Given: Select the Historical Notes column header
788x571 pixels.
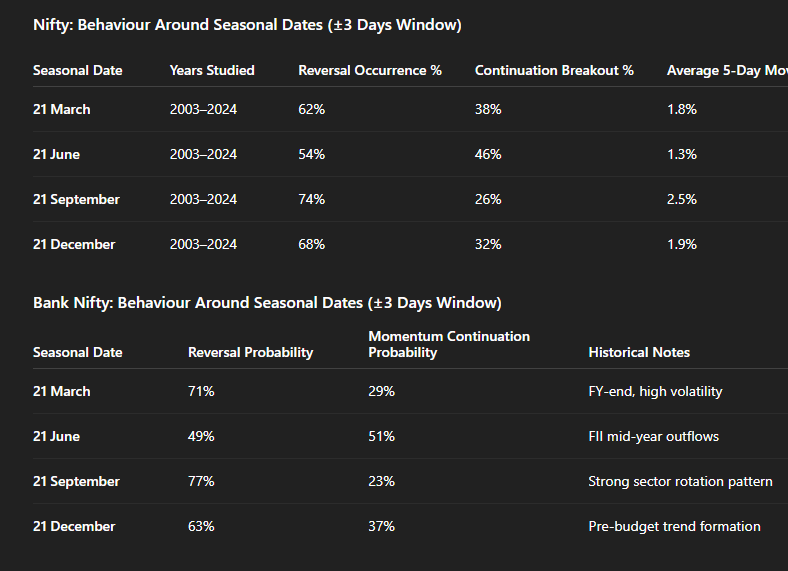Looking at the screenshot, I should point(639,352).
